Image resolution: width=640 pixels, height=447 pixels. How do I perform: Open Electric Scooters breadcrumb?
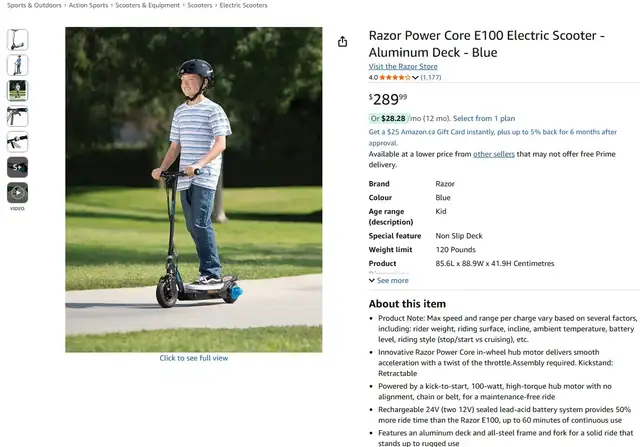[243, 5]
